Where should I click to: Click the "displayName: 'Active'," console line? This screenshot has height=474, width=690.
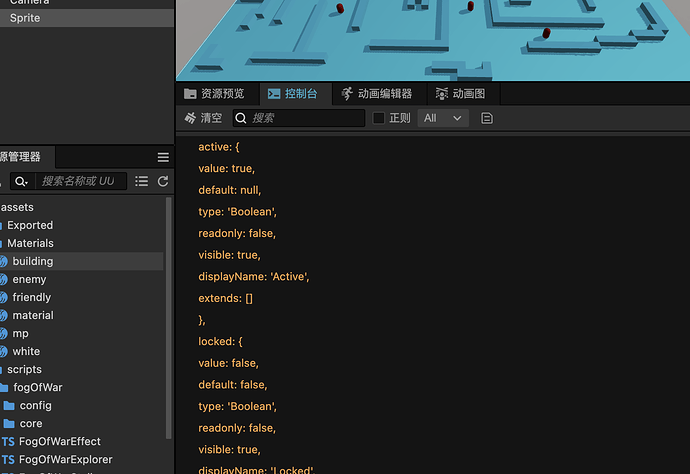click(x=254, y=276)
